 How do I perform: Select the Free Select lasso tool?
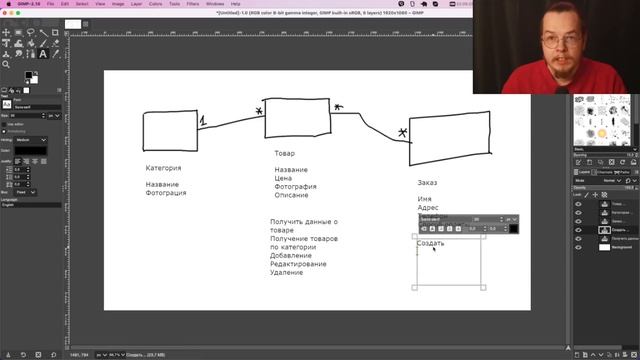[31, 33]
